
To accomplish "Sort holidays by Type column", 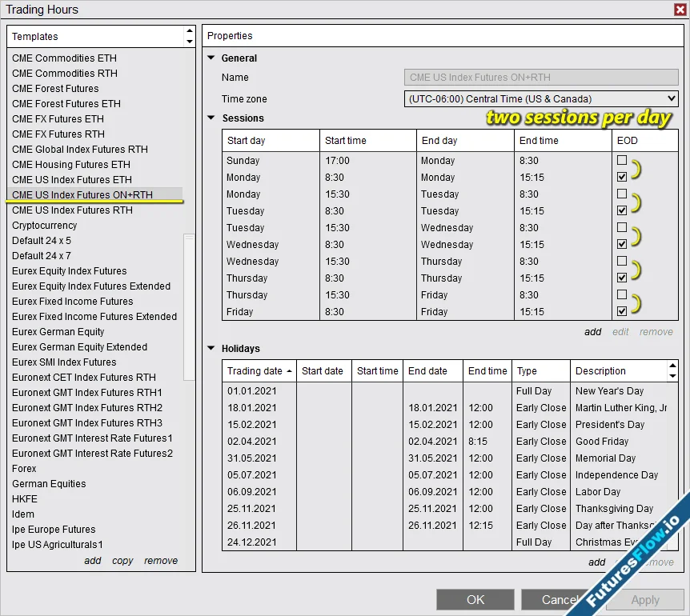I will click(x=541, y=371).
